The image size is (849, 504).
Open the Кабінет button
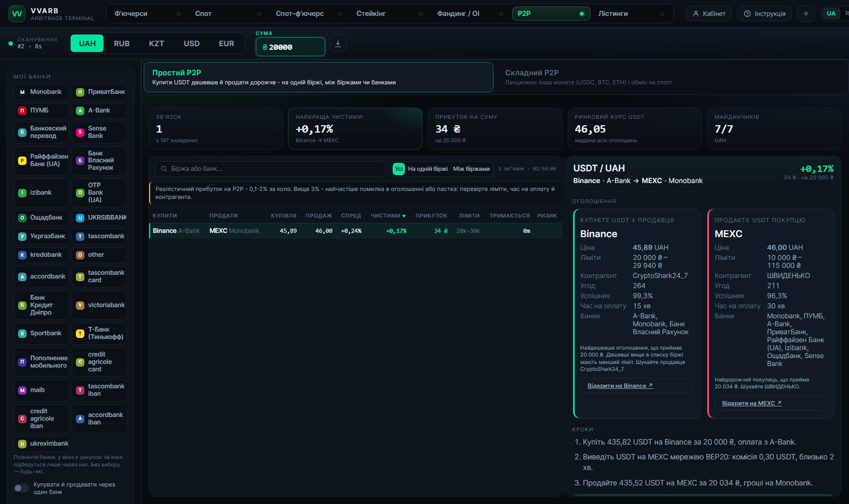tap(708, 14)
